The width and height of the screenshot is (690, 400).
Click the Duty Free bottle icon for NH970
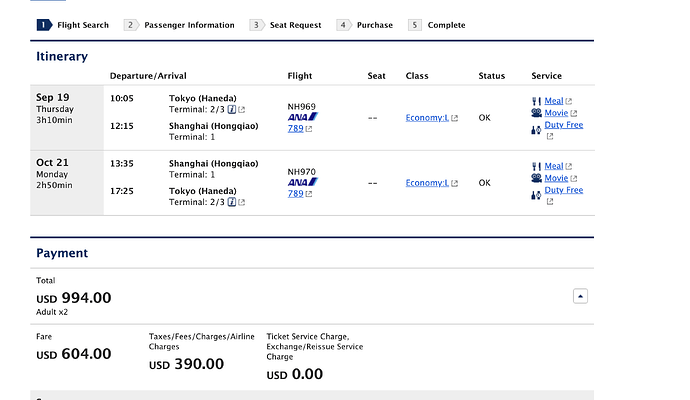point(536,195)
